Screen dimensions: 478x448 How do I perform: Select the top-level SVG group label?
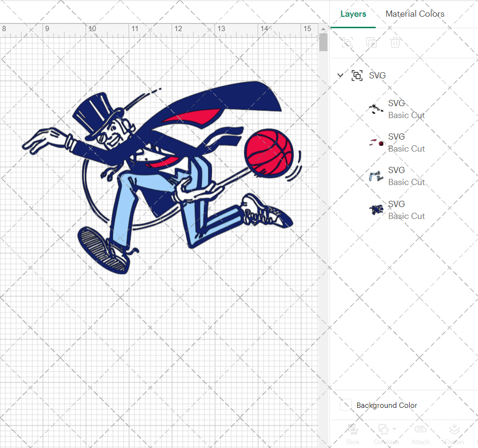(377, 76)
